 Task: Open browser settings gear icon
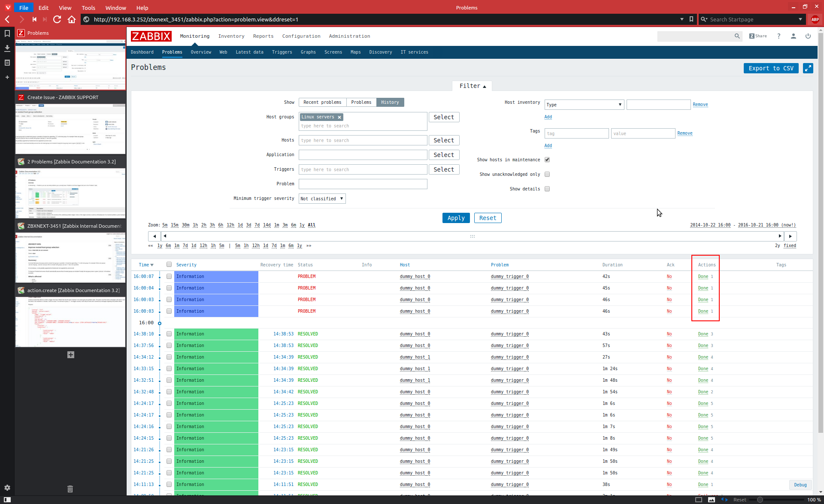click(x=7, y=488)
